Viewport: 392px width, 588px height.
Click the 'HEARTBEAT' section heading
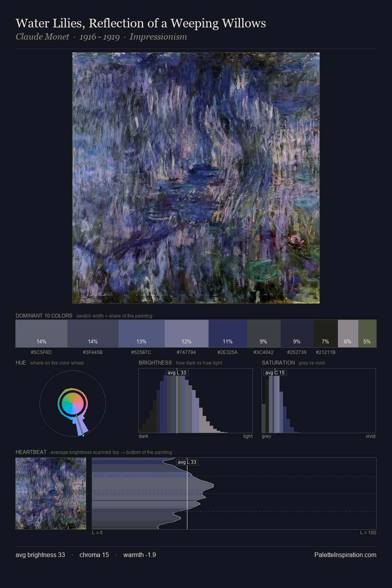click(x=31, y=452)
